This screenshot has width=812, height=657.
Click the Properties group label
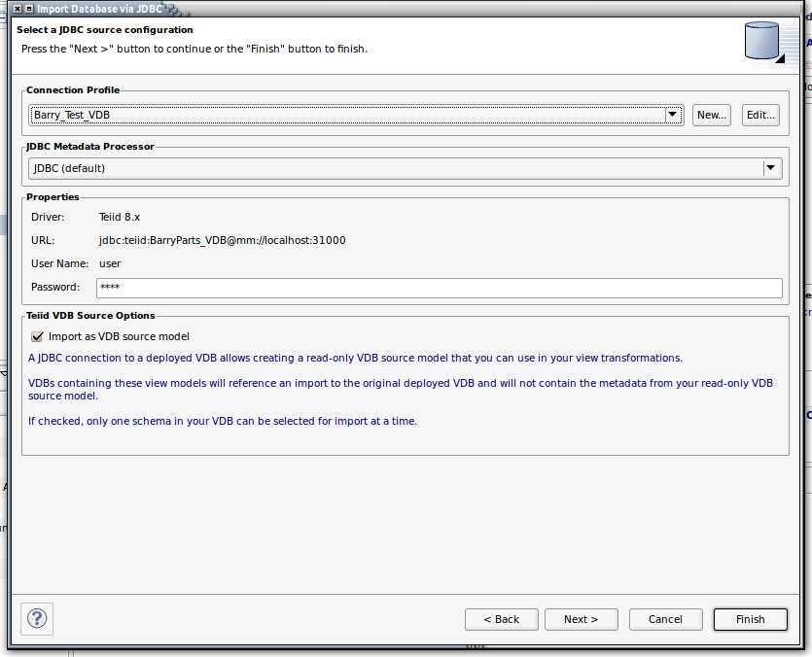tap(53, 197)
